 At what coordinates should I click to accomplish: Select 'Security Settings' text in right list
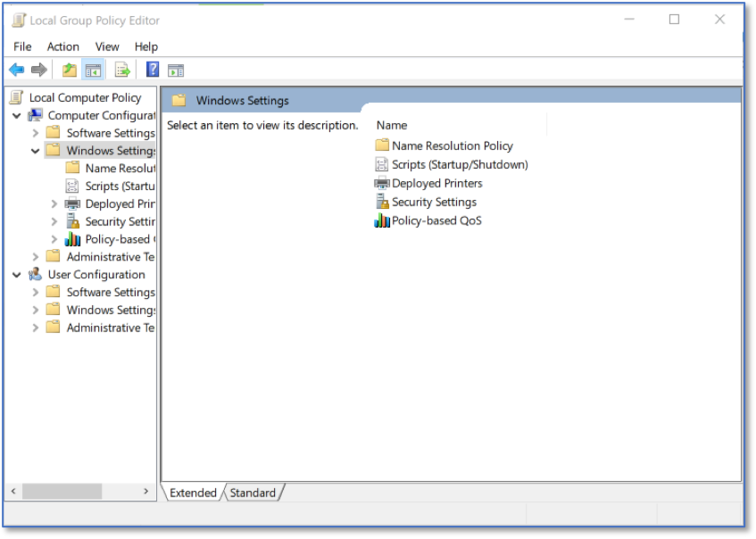tap(435, 202)
